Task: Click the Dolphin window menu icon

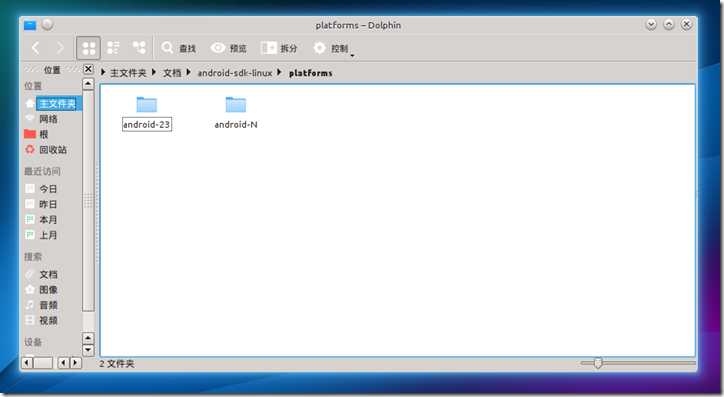Action: pyautogui.click(x=30, y=25)
